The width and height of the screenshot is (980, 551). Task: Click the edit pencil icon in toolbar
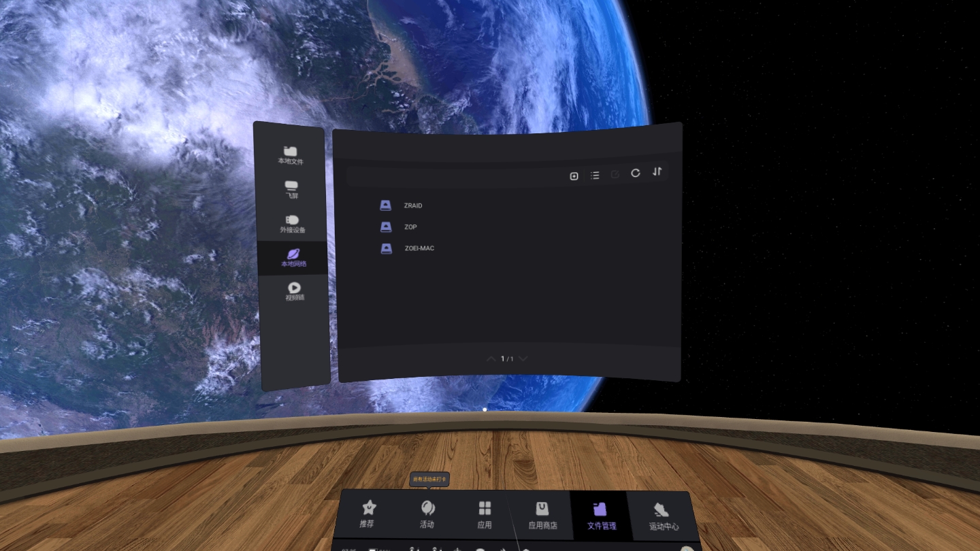click(615, 174)
